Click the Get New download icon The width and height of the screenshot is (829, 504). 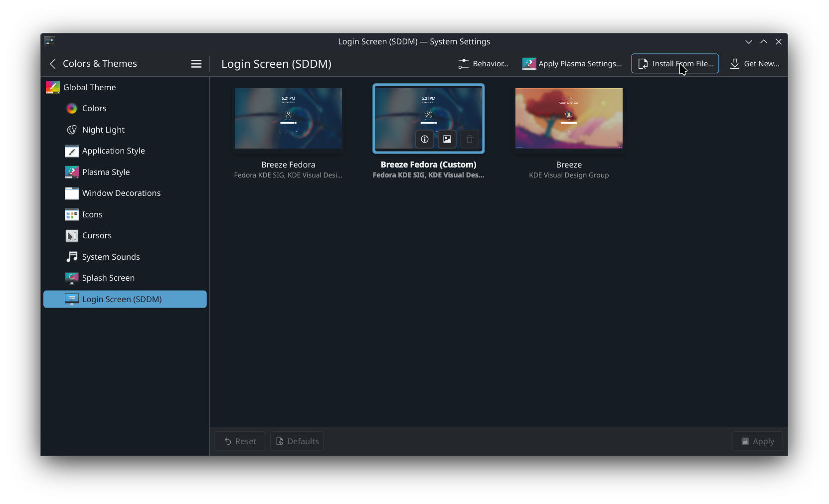click(x=735, y=64)
